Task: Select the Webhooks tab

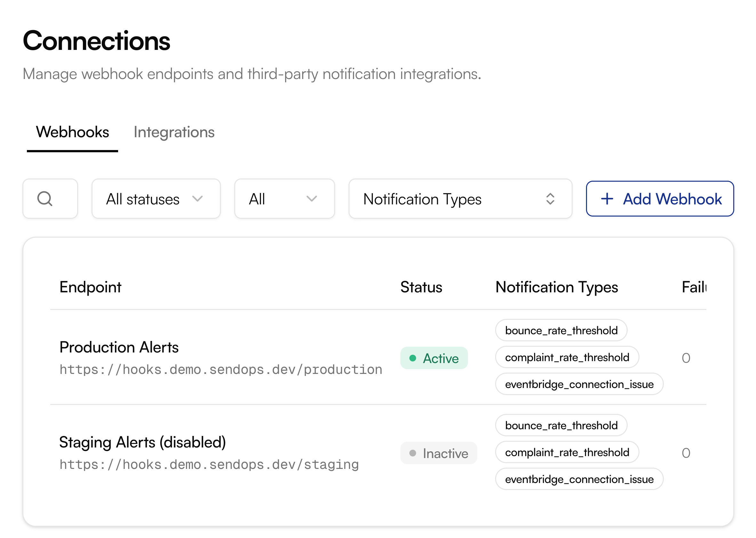Action: point(73,132)
